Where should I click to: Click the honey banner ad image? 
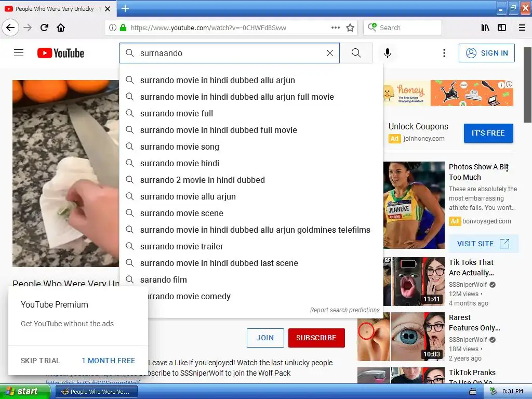(448, 93)
